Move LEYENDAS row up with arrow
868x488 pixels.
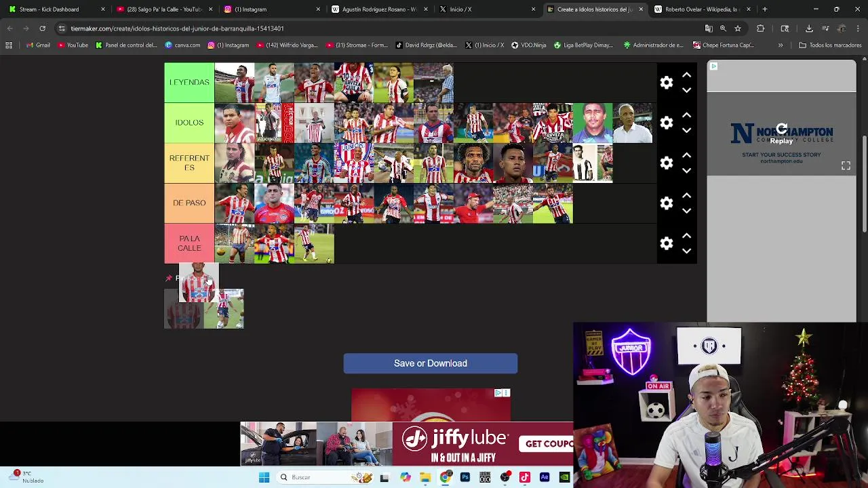click(x=686, y=75)
